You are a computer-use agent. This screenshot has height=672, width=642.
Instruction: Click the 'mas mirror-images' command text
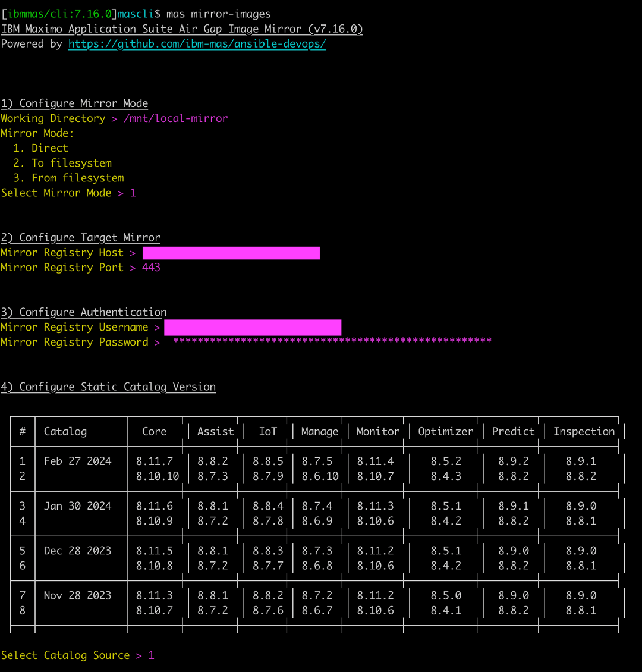click(218, 14)
